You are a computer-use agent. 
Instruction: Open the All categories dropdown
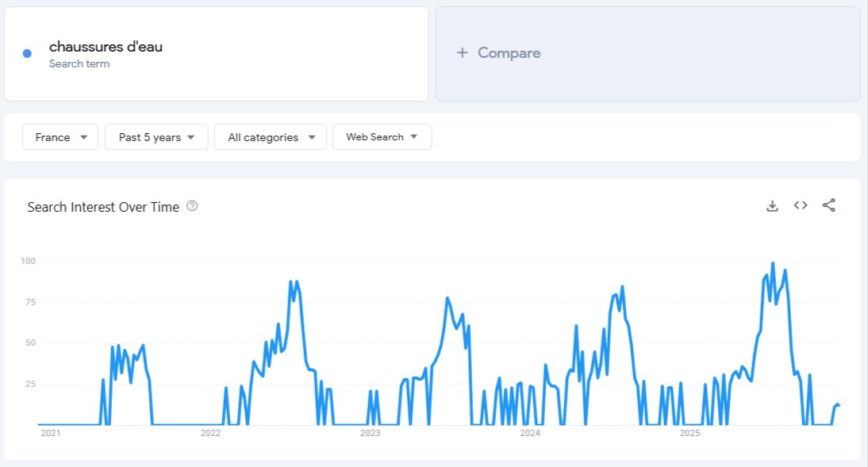pos(270,136)
